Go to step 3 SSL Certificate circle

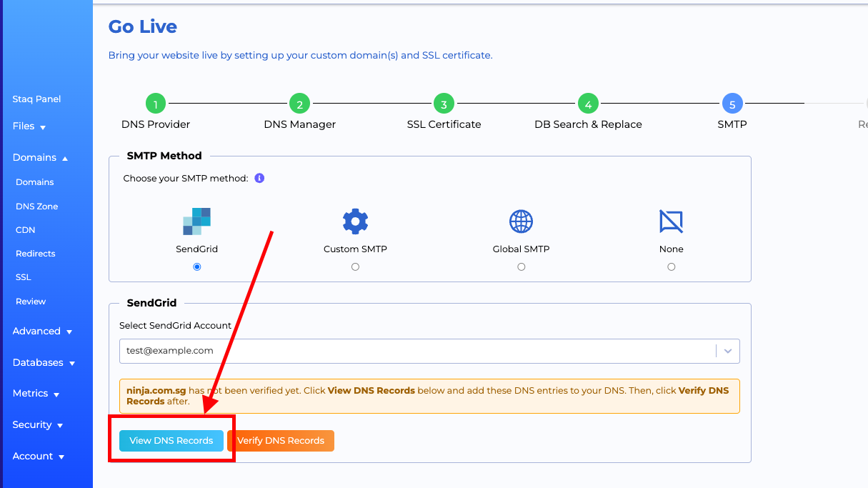pos(444,104)
